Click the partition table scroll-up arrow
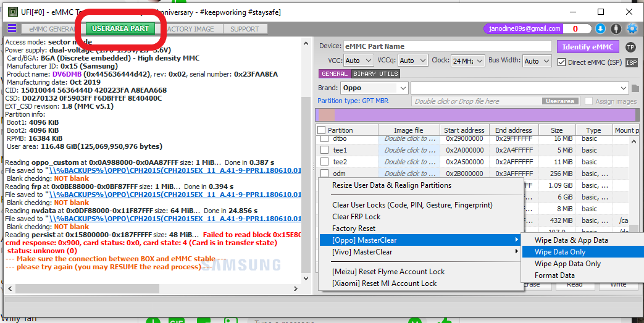The image size is (644, 323). click(634, 141)
